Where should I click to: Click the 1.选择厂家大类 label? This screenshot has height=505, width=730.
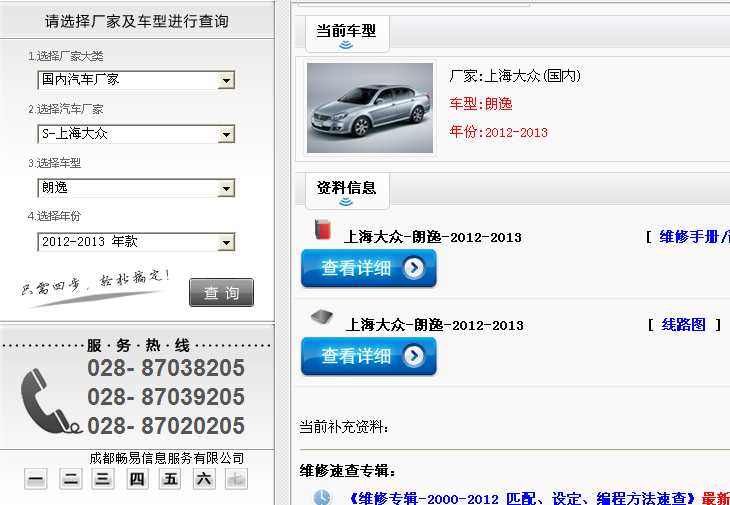pyautogui.click(x=66, y=56)
